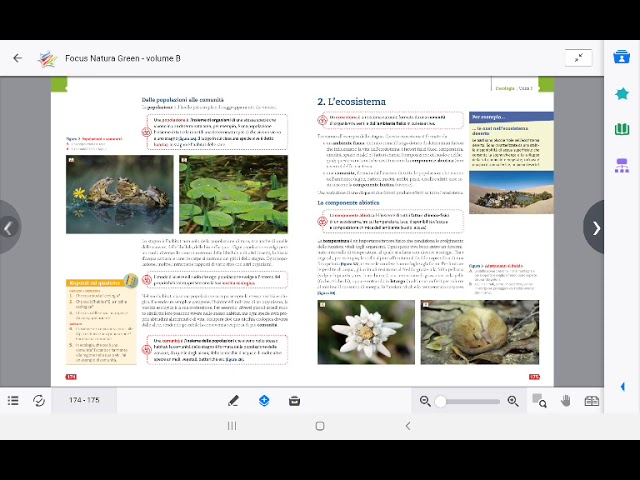Click the frogs photo on the left page
640x480 pixels.
(x=120, y=194)
